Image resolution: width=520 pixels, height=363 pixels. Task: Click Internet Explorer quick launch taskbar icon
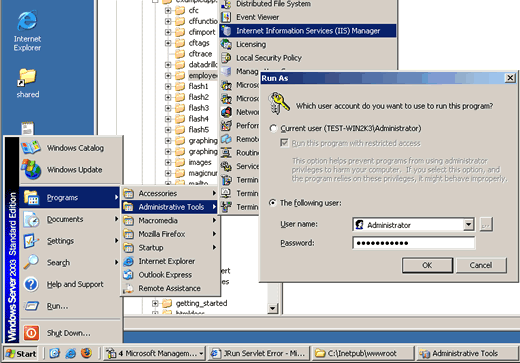pos(71,353)
